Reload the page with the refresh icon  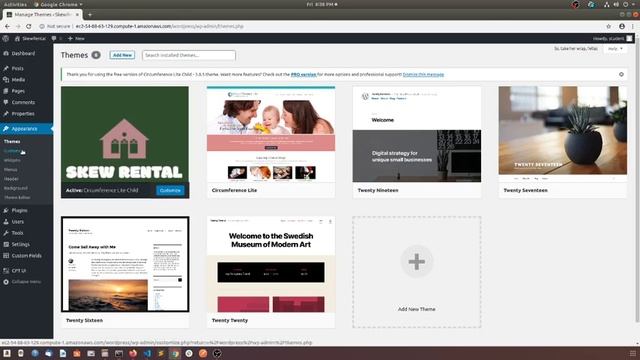pos(29,26)
